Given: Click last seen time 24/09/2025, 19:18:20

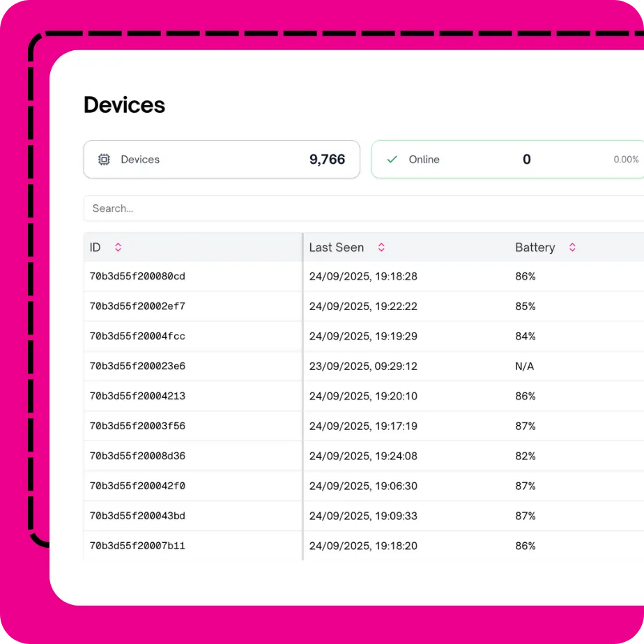Looking at the screenshot, I should pyautogui.click(x=363, y=546).
